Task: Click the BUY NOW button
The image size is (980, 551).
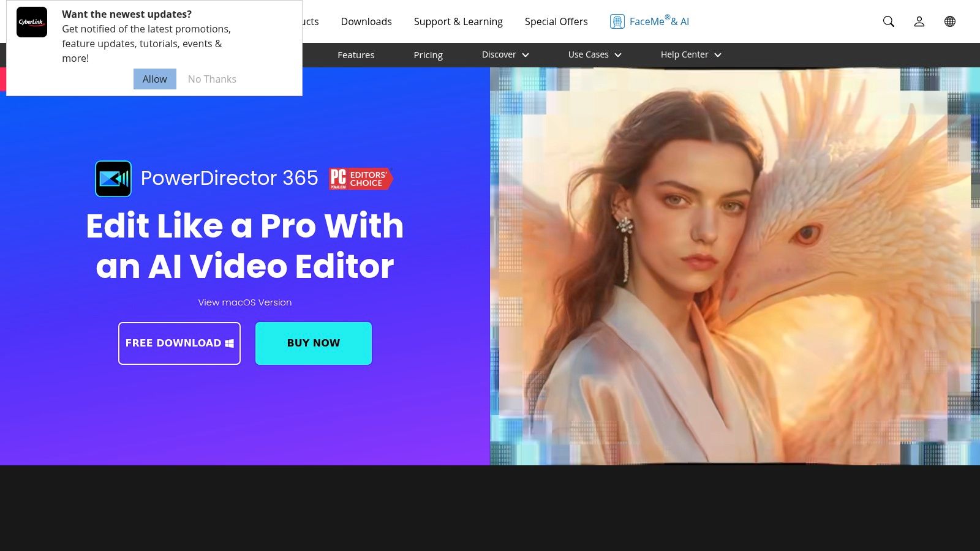Action: point(314,343)
